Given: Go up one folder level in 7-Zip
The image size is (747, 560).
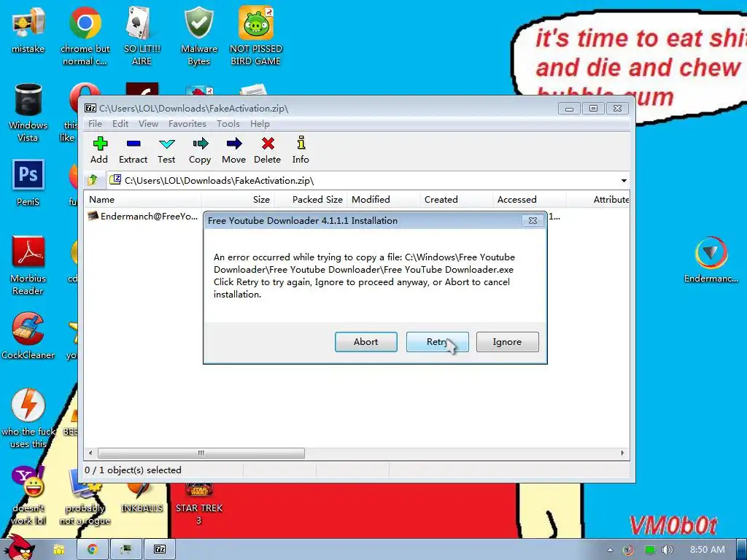Looking at the screenshot, I should click(93, 180).
